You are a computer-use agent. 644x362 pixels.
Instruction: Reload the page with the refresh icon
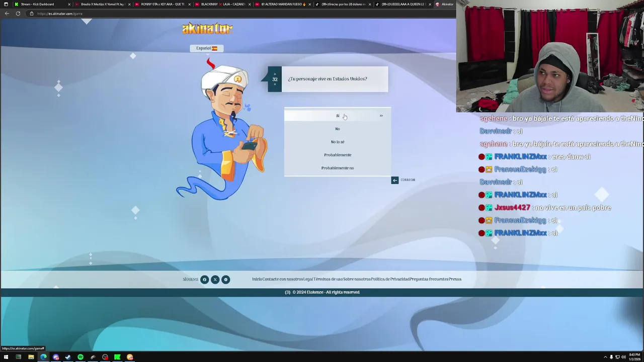pos(18,14)
